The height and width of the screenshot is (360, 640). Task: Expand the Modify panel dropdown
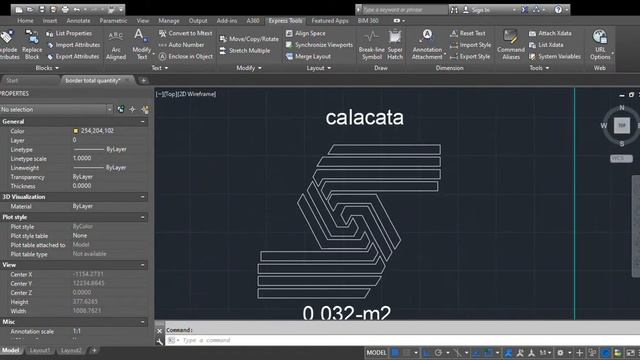(x=249, y=68)
